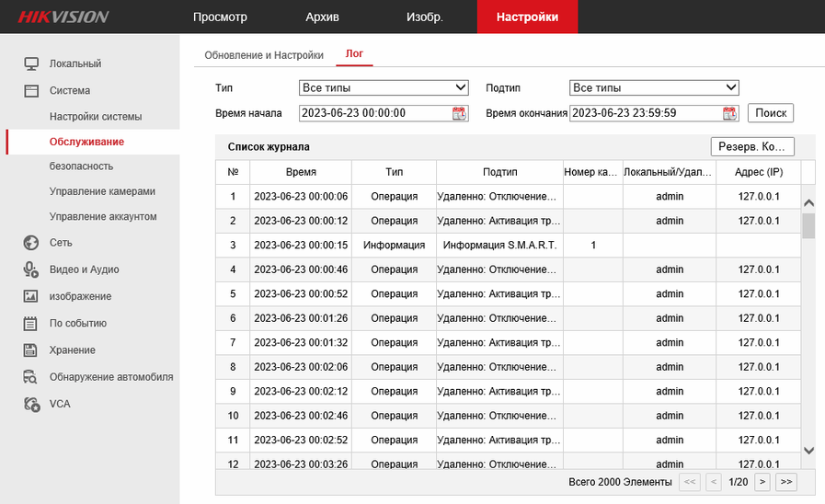
Task: Click the № column header
Action: click(x=233, y=172)
